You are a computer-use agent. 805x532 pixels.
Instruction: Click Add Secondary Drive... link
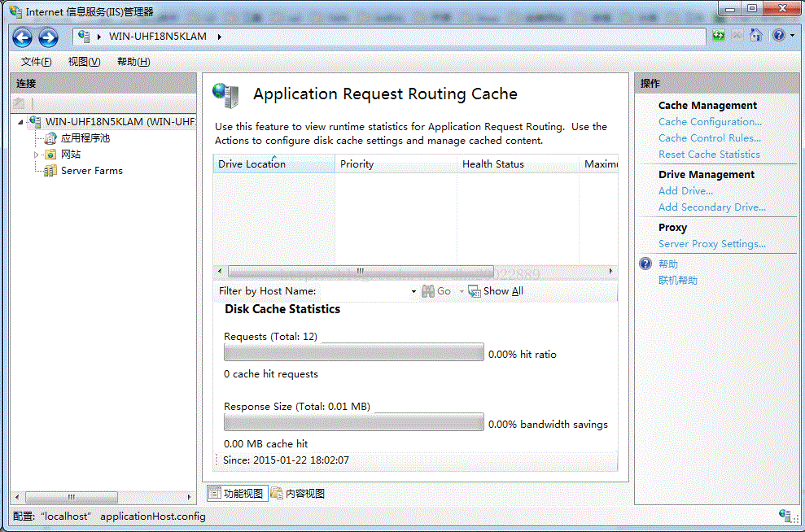coord(712,207)
